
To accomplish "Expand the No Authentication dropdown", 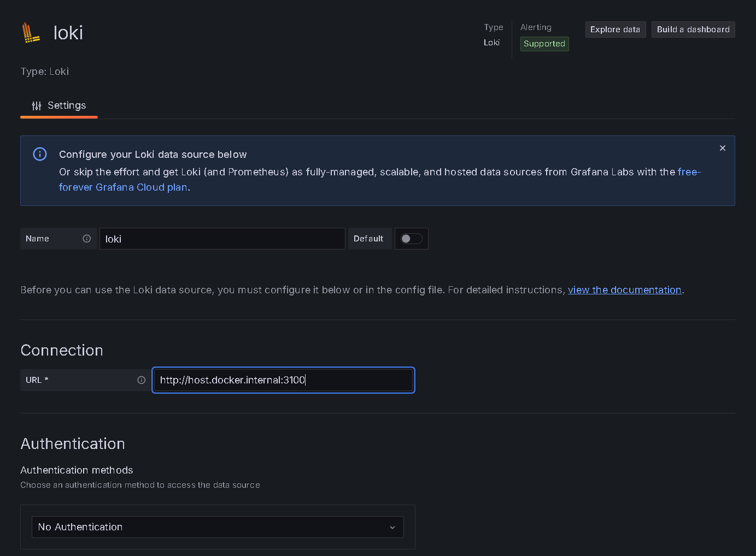I will (x=218, y=527).
